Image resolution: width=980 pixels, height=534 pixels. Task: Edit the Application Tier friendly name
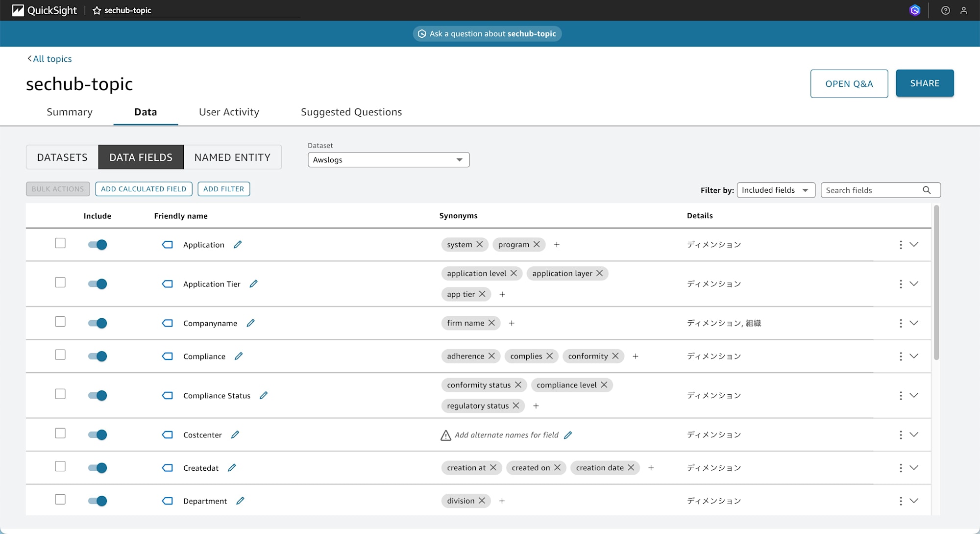253,283
